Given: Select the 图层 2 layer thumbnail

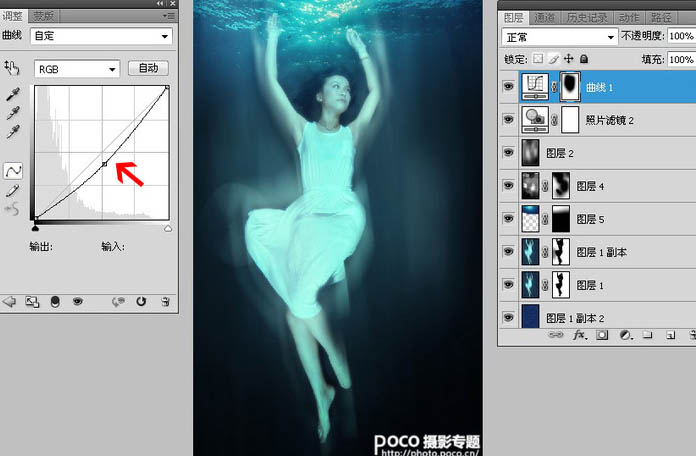Looking at the screenshot, I should pos(530,153).
